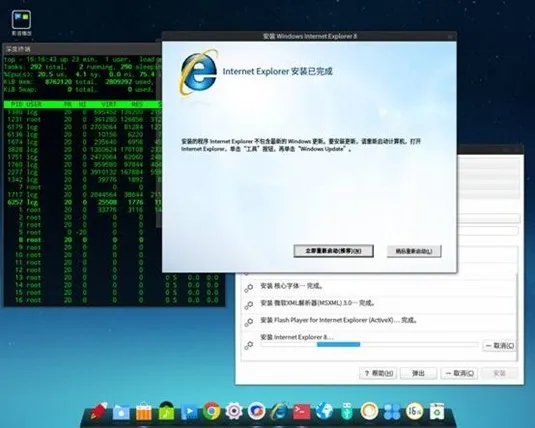Launch the orange app store bag icon
Screen dimensions: 535x428
coord(144,411)
